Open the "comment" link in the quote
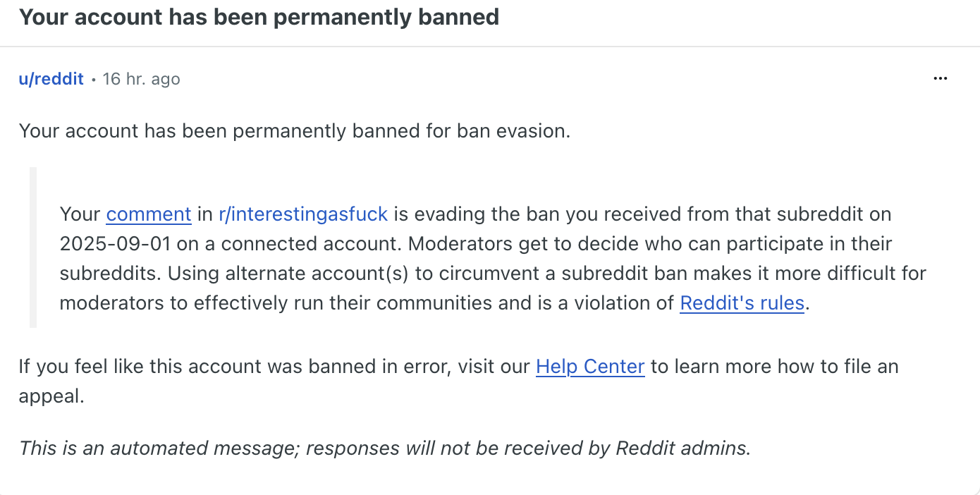 point(149,214)
